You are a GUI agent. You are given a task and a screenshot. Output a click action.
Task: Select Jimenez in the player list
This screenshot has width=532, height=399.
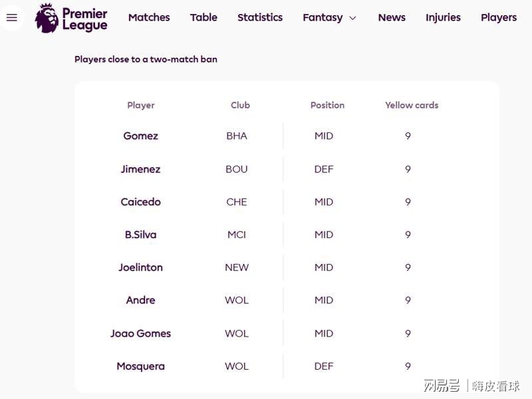(141, 169)
